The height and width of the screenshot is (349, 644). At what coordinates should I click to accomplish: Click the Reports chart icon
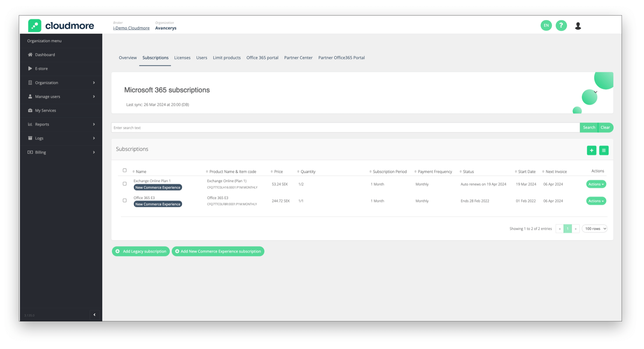point(30,124)
